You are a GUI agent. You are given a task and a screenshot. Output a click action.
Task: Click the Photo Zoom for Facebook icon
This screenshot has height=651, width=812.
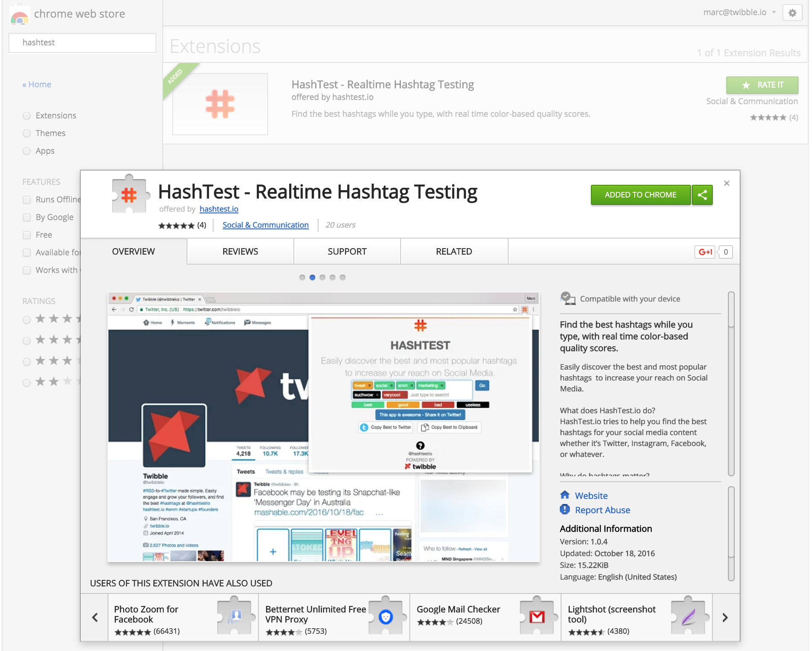tap(237, 616)
